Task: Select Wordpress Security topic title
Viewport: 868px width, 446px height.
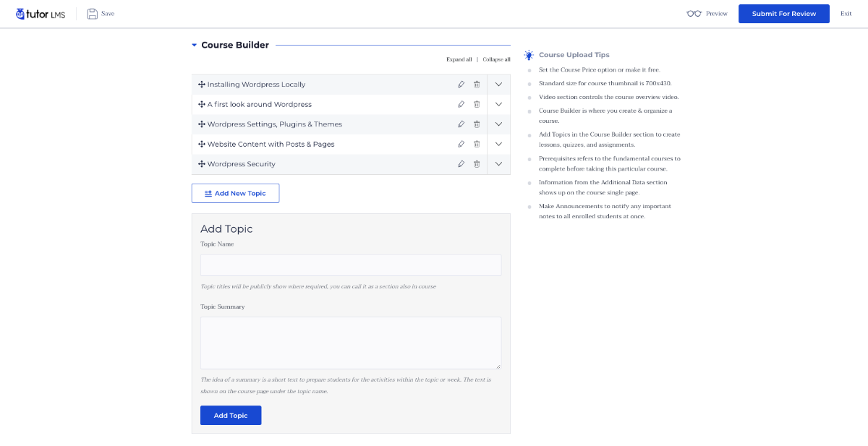Action: pyautogui.click(x=242, y=164)
